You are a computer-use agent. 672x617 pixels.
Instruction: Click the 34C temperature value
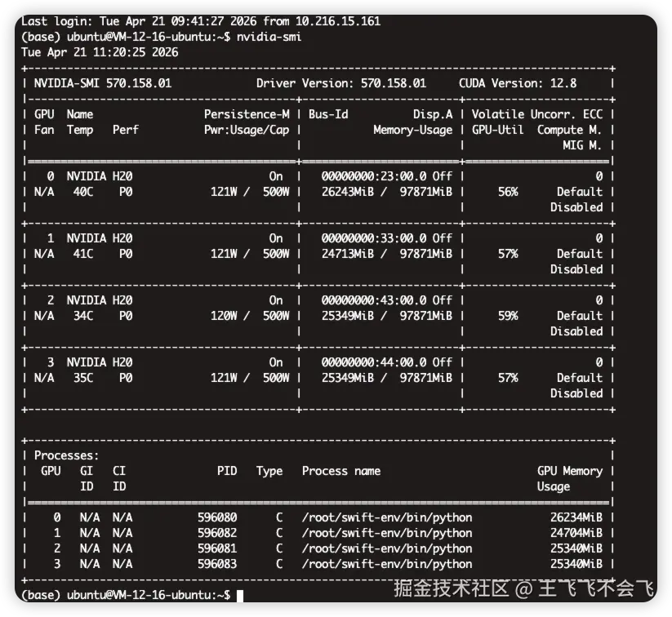pos(83,316)
